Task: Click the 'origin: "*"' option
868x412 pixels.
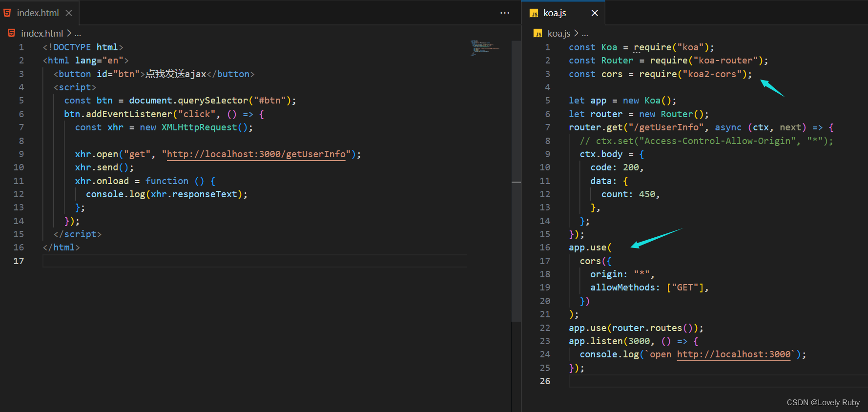Action: click(x=622, y=274)
